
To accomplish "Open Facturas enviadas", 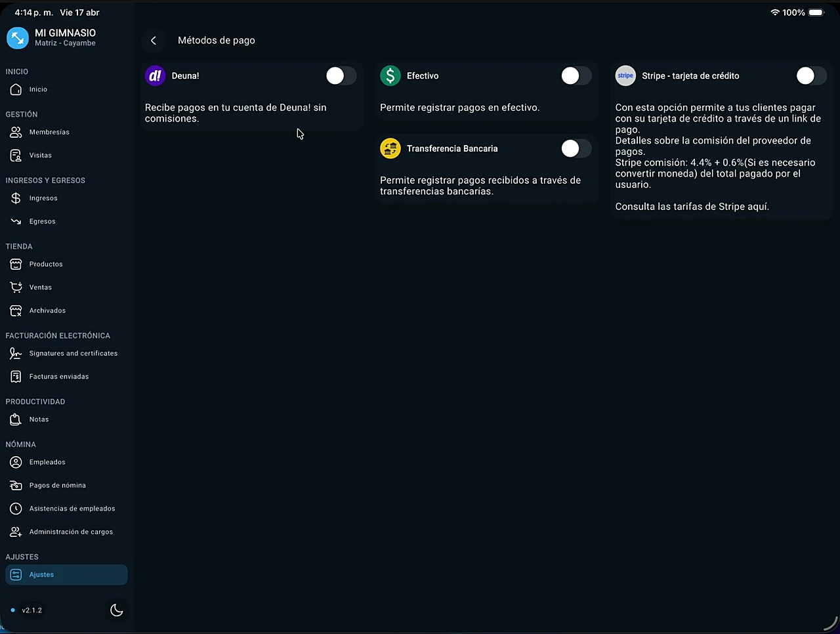I will point(58,376).
